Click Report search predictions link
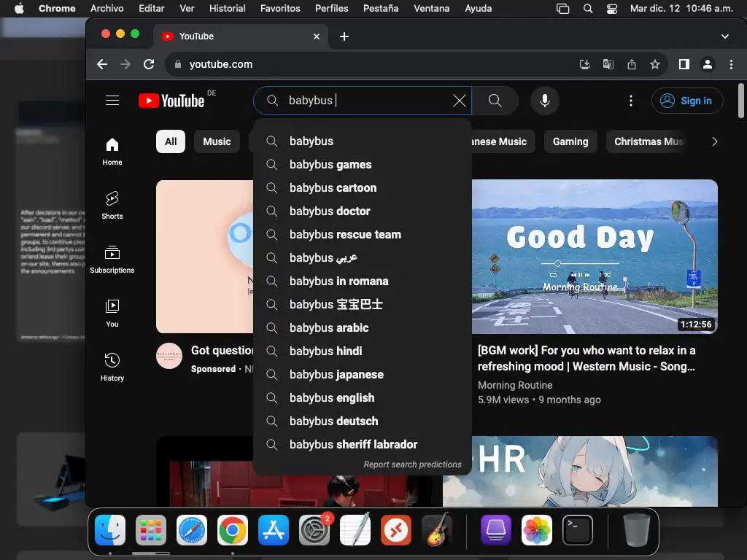 [x=413, y=464]
